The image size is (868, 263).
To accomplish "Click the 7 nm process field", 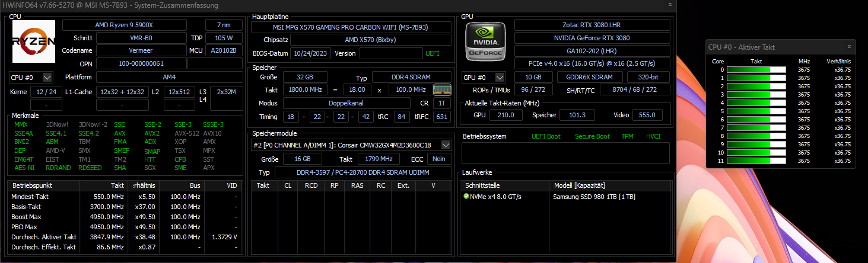I will (x=224, y=25).
